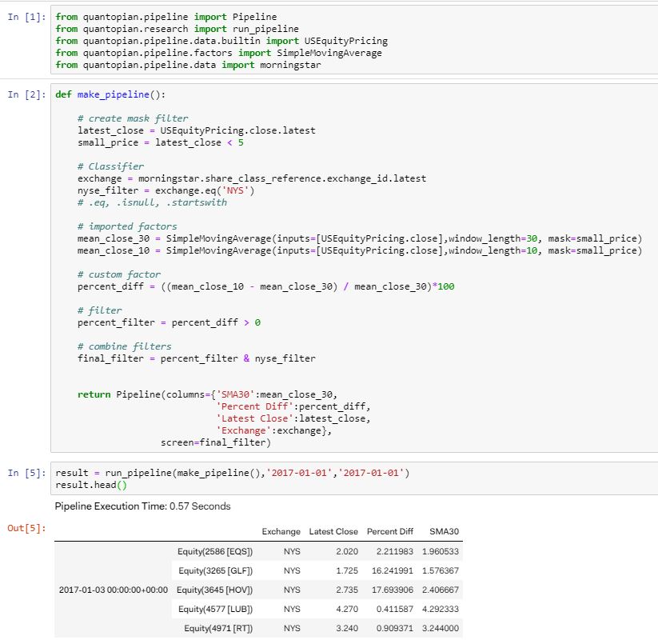Click the '# create mask filter' comment
This screenshot has width=658, height=644.
point(133,118)
